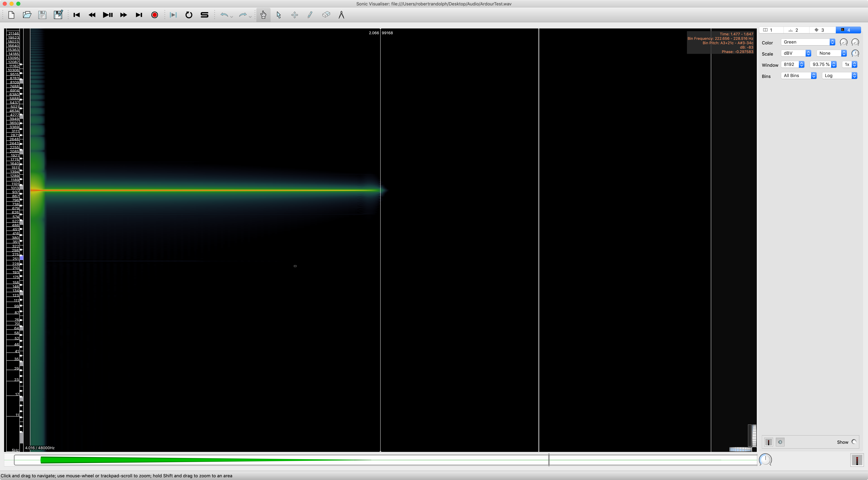
Task: Select the Edit move tool
Action: click(x=294, y=15)
